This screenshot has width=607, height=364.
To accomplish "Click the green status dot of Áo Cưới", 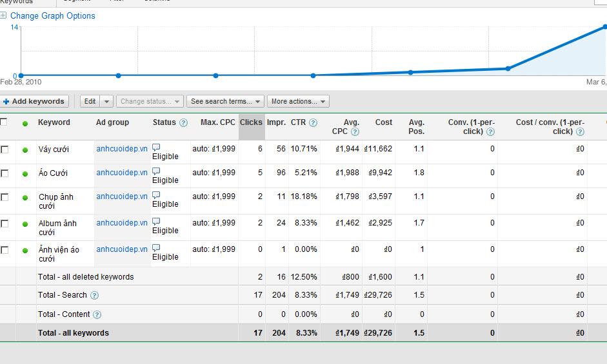I will (x=25, y=174).
